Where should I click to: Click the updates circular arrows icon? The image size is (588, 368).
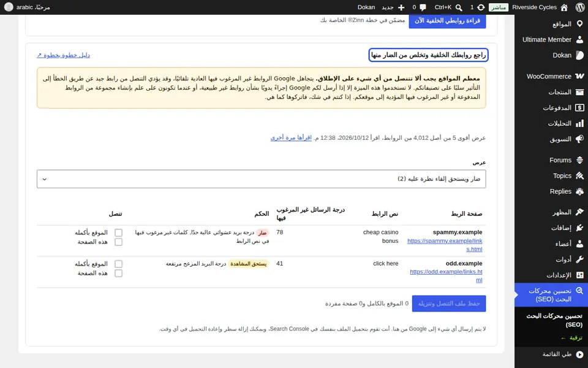(x=481, y=7)
